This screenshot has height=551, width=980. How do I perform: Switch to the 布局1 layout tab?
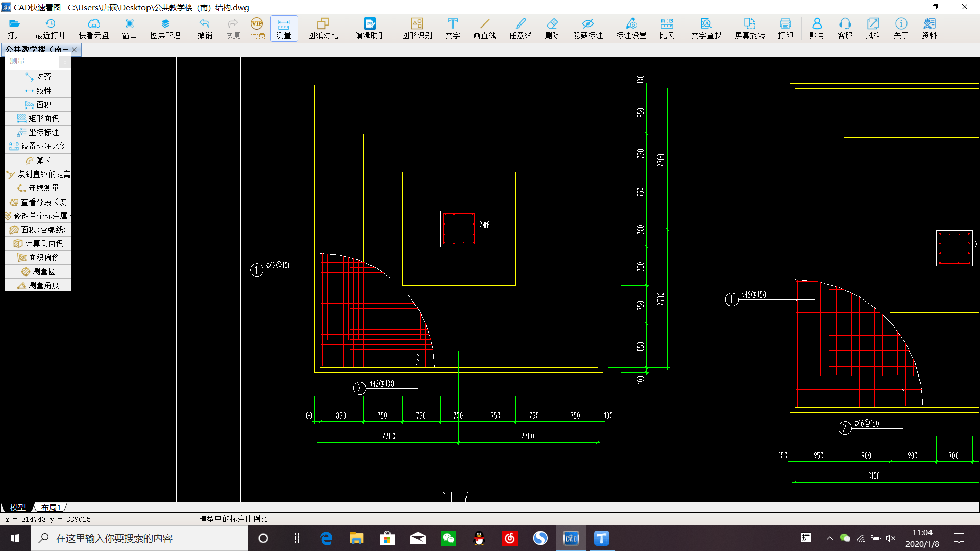(51, 507)
